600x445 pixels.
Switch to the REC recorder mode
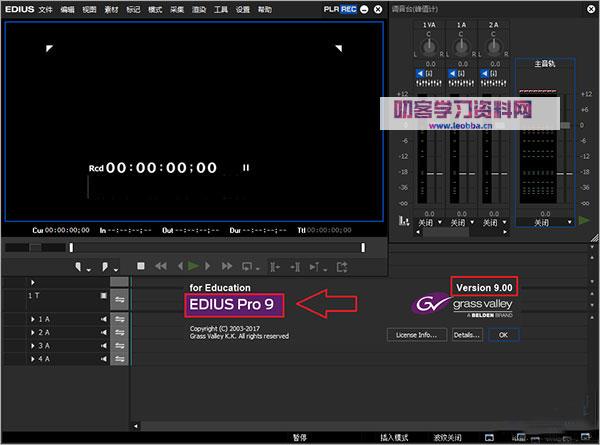[349, 9]
